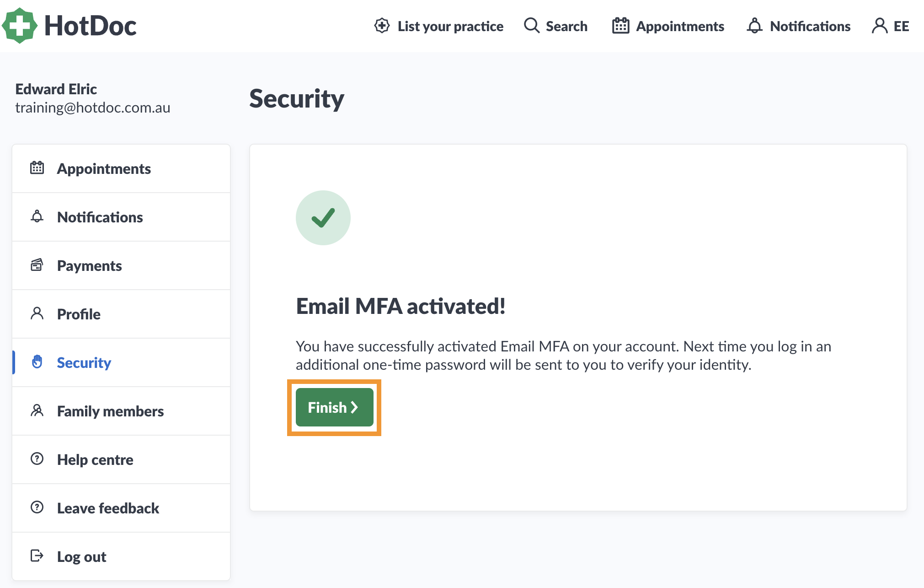The height and width of the screenshot is (588, 924).
Task: Click the Help centre question mark icon
Action: [37, 459]
